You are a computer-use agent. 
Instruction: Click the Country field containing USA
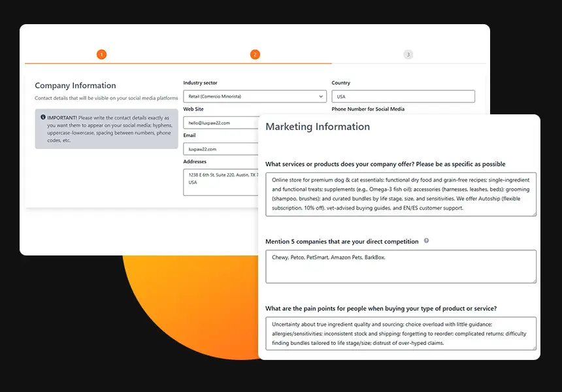(403, 97)
